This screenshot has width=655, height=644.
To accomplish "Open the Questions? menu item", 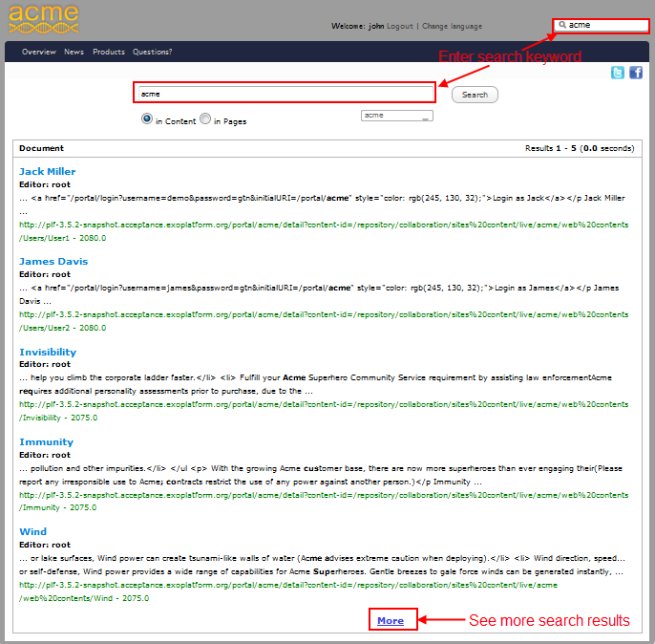I will [x=153, y=52].
